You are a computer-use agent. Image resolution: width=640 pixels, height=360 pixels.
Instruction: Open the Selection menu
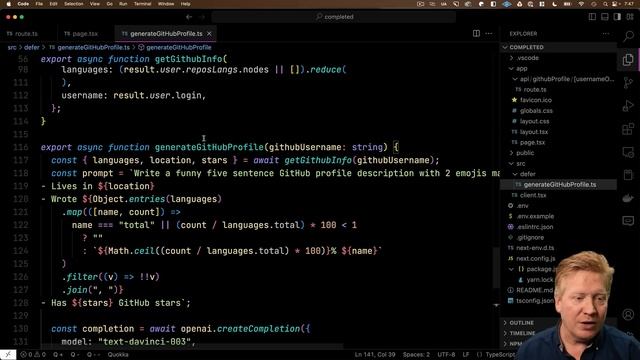74,4
